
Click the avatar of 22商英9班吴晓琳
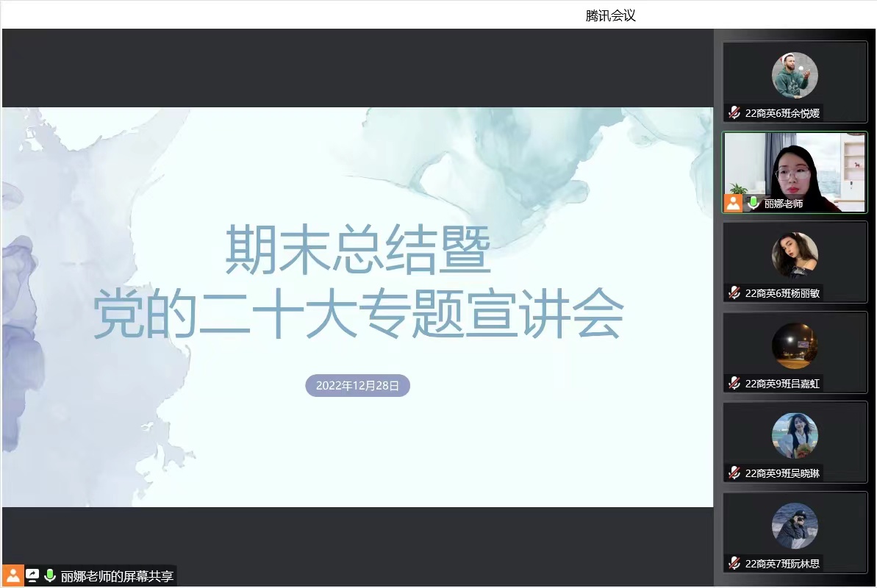(795, 436)
